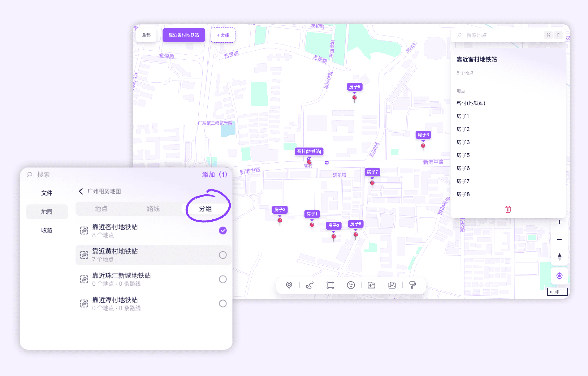The image size is (588, 376).
Task: Select the location pin tool in bottom toolbar
Action: point(289,285)
